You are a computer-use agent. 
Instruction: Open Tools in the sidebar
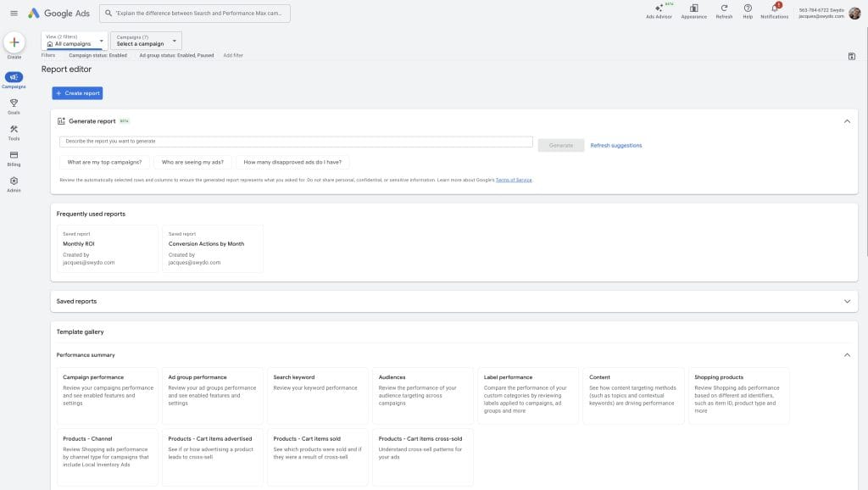click(14, 131)
